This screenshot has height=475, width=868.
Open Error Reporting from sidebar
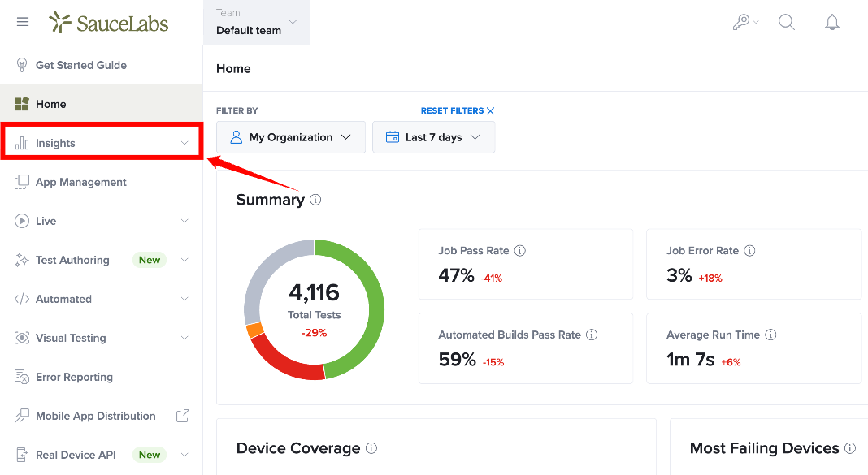click(x=102, y=377)
